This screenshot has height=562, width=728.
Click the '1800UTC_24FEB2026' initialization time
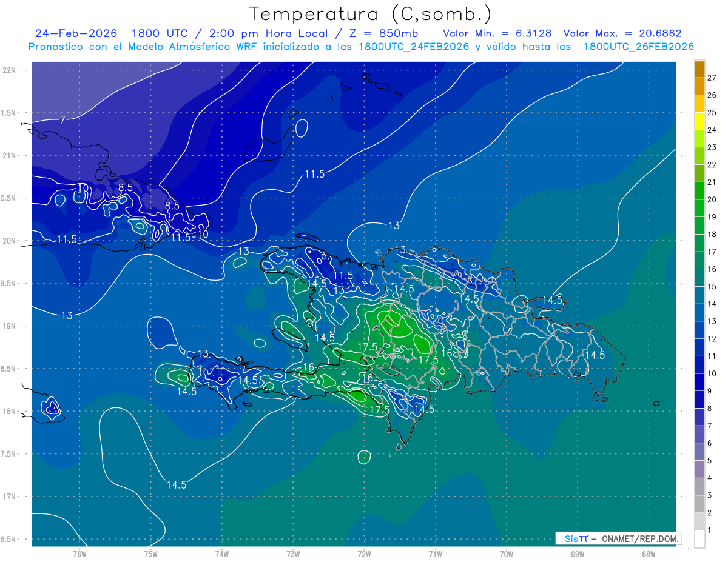414,47
